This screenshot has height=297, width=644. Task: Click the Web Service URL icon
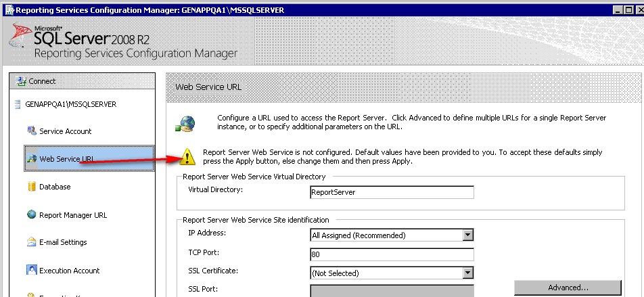(32, 158)
